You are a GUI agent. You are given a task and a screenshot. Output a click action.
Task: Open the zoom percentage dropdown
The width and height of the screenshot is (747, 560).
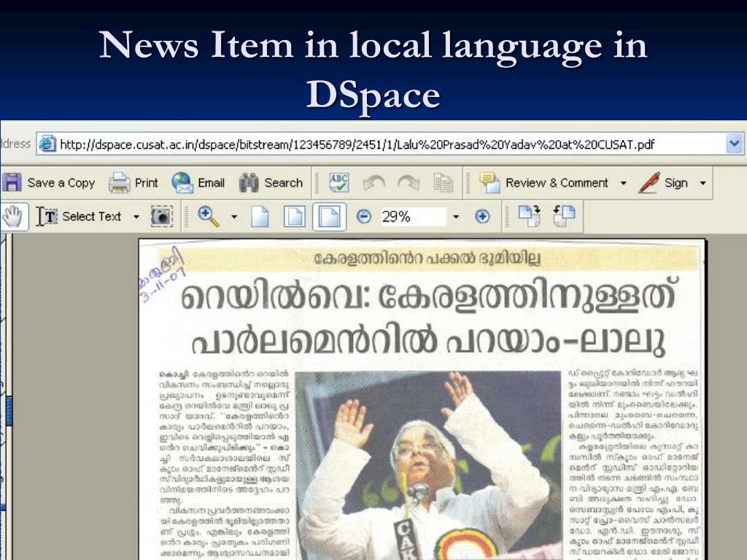tap(456, 217)
